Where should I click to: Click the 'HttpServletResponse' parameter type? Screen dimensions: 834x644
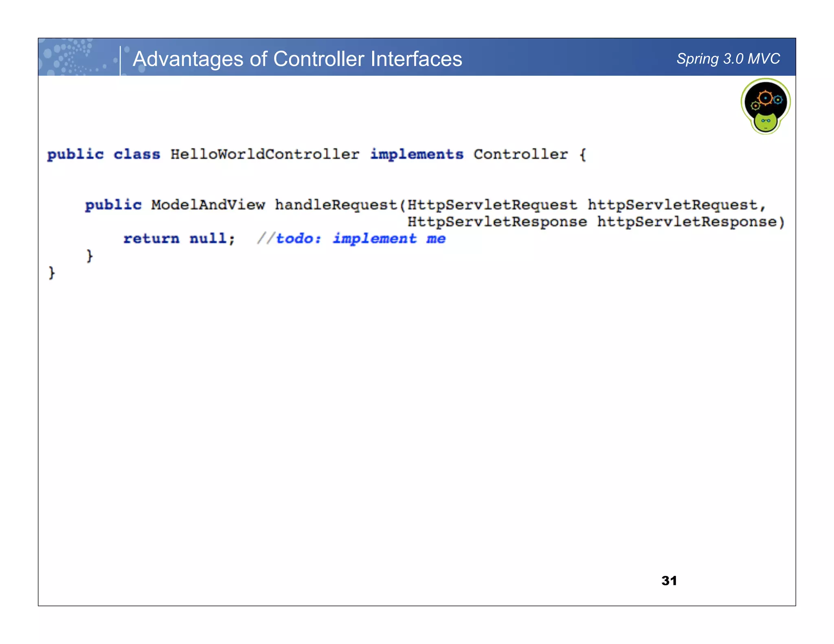tap(497, 222)
